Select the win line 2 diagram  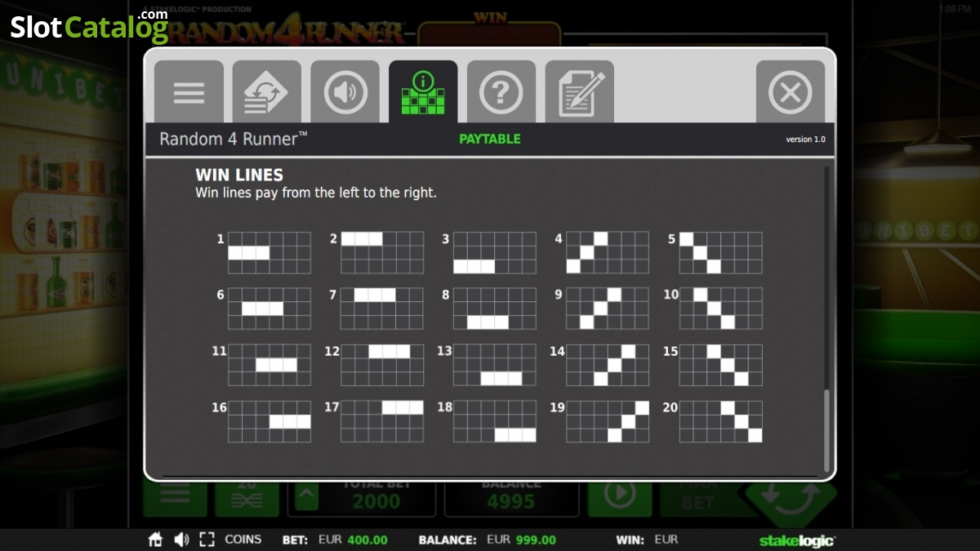coord(382,253)
